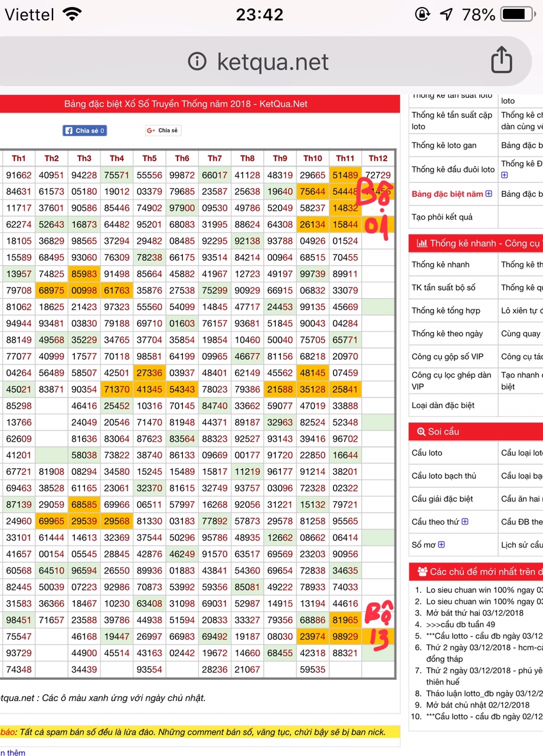
Task: Open Thứ 2 ngày 03/12/2018 đồng tháp topic
Action: coord(484,653)
